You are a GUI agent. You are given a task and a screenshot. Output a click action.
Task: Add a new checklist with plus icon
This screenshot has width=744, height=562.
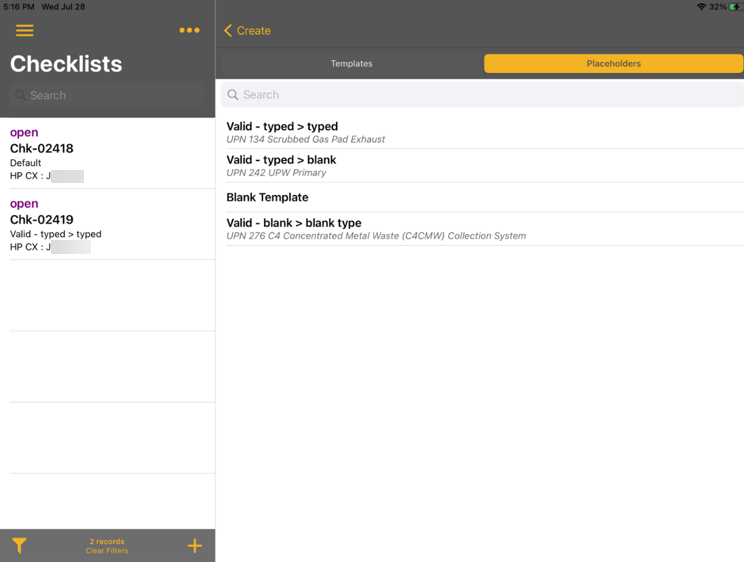194,545
